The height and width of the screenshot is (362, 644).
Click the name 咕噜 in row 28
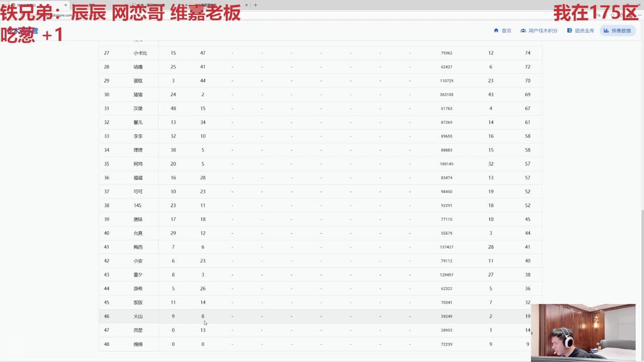[x=138, y=67]
